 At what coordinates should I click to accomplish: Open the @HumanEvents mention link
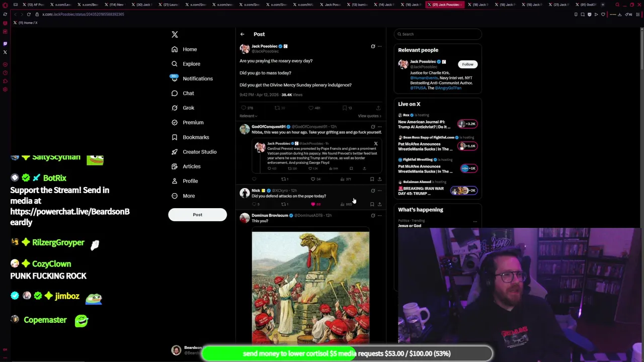[x=424, y=78]
